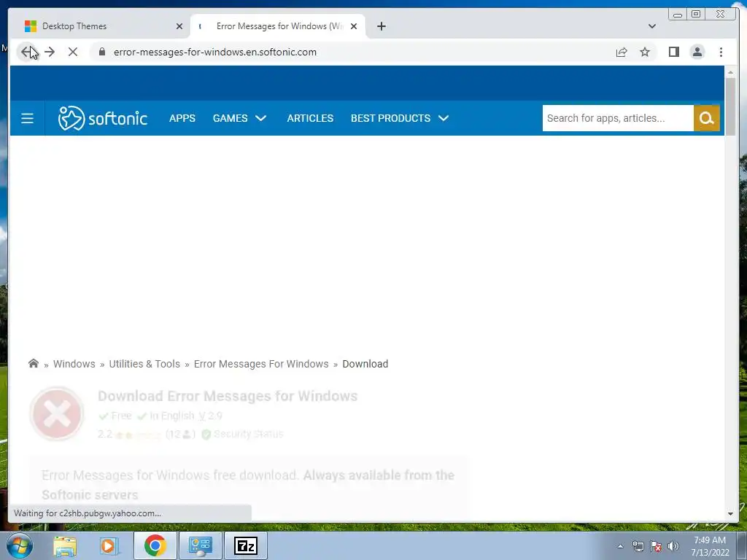Open 7-Zip from the taskbar
The width and height of the screenshot is (747, 560).
click(246, 545)
